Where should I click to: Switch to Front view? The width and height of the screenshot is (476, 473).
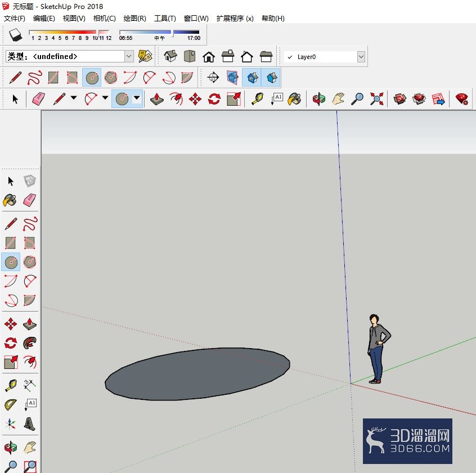tap(209, 56)
